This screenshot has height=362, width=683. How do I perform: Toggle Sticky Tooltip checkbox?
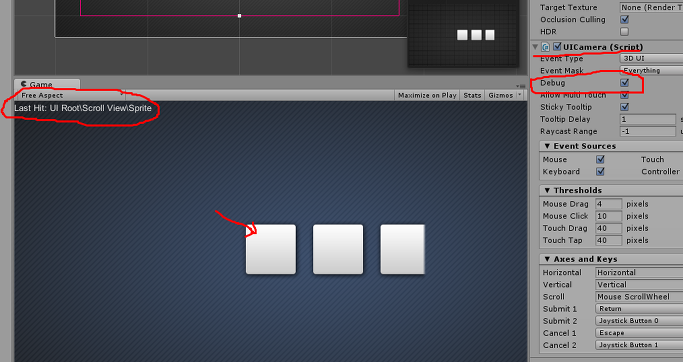coord(625,107)
